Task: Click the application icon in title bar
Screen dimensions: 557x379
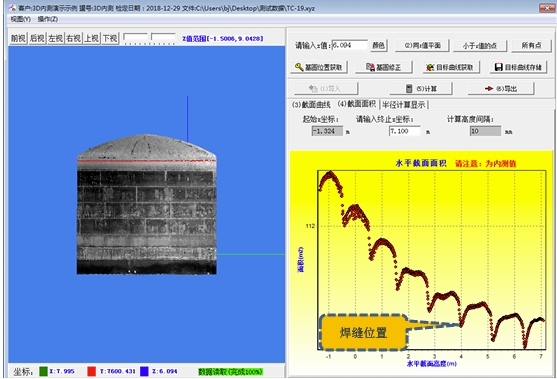Action: 13,8
